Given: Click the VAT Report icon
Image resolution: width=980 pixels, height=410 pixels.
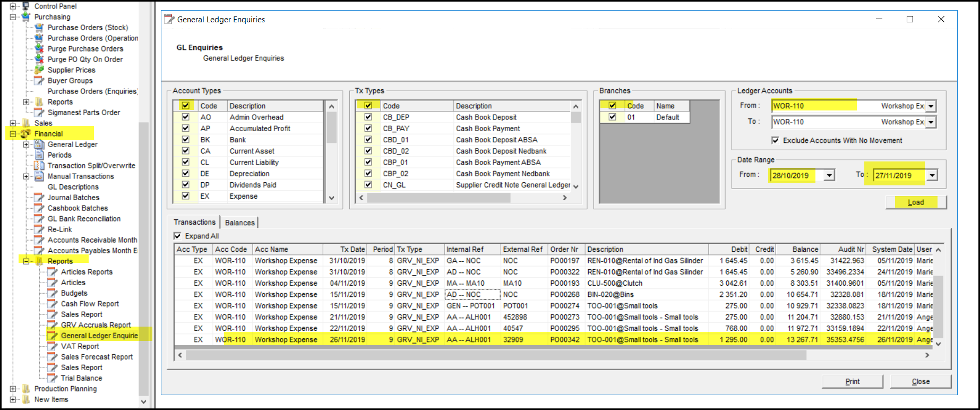Looking at the screenshot, I should tap(52, 346).
